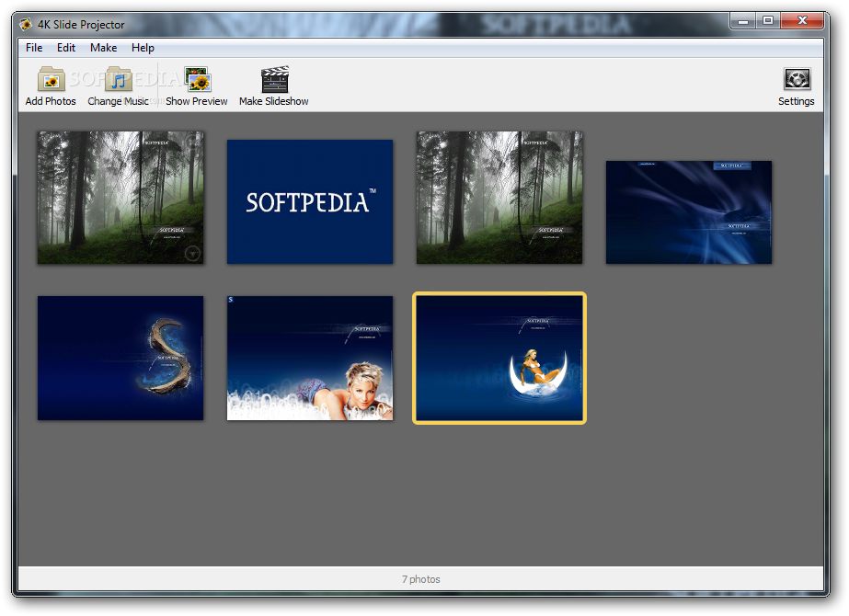Maximize the 4K Slide Projector window

[x=768, y=20]
